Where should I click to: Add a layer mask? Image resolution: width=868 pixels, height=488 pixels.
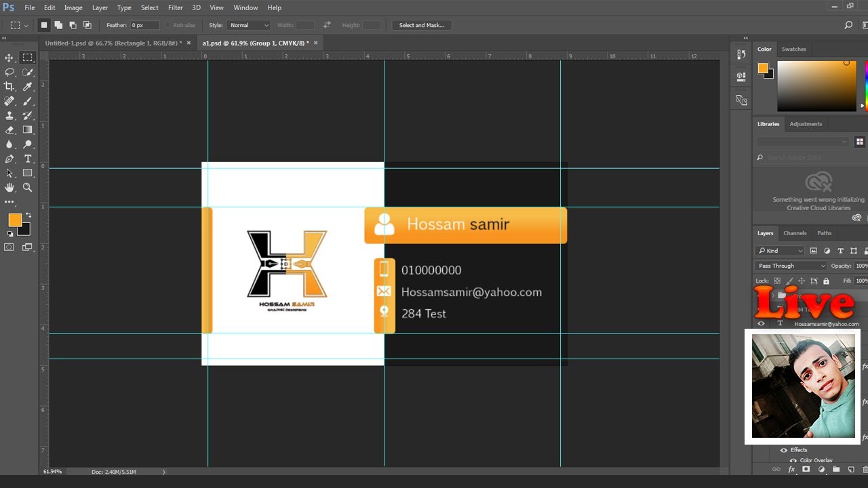coord(806,470)
